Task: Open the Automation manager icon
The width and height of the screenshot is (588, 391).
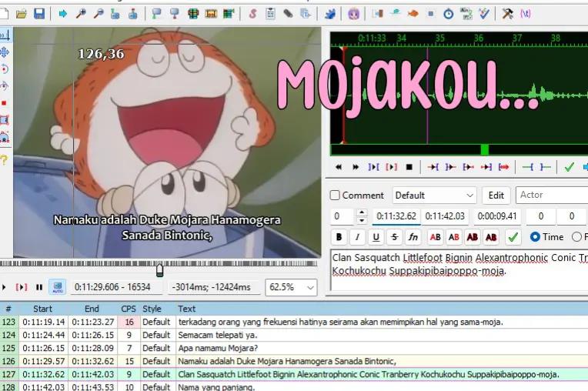Action: (x=329, y=15)
